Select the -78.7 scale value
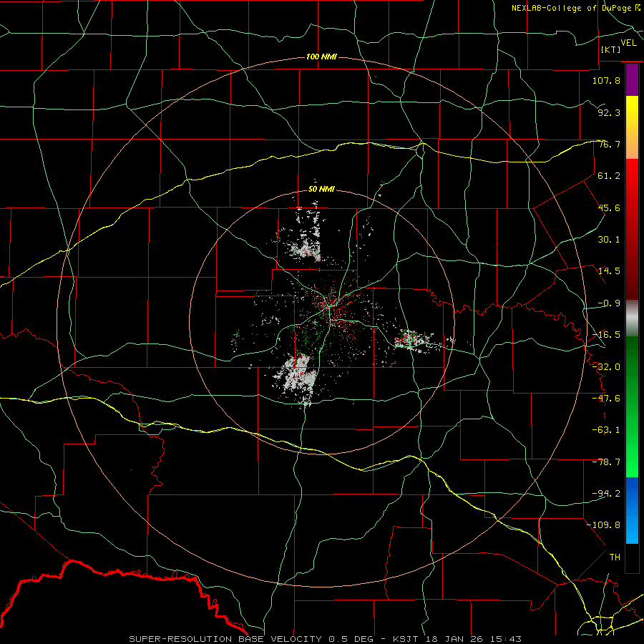644x644 pixels. [606, 462]
